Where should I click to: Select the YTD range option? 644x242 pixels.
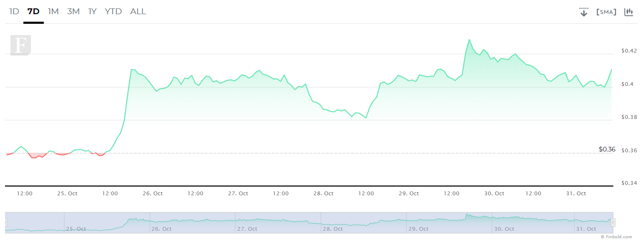(x=113, y=12)
